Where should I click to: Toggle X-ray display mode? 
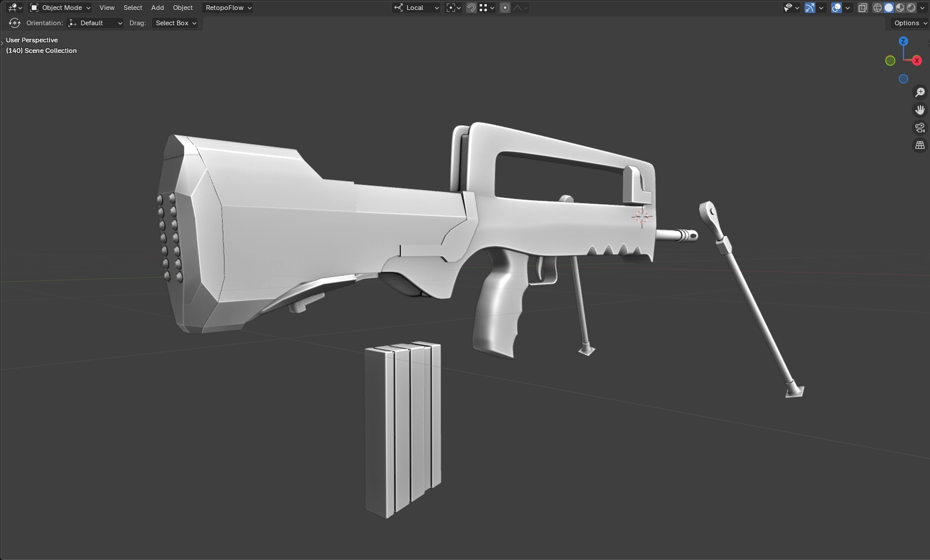click(x=862, y=8)
